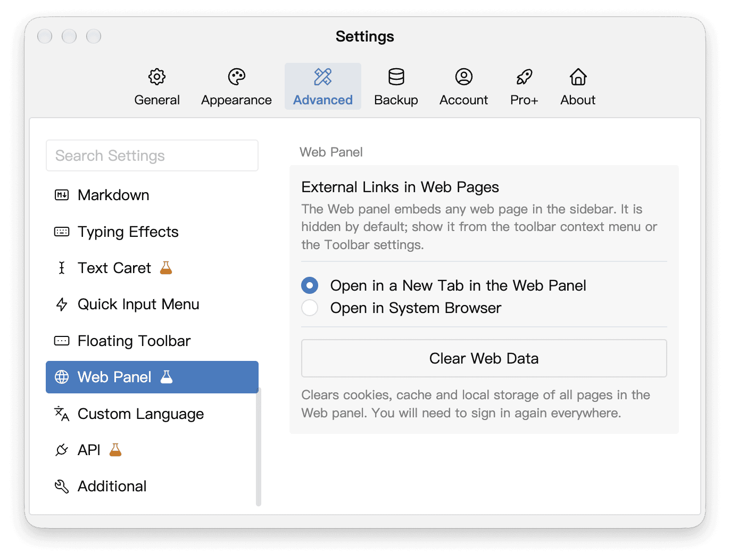The image size is (730, 560).
Task: Click the Clear Web Data button
Action: [484, 358]
